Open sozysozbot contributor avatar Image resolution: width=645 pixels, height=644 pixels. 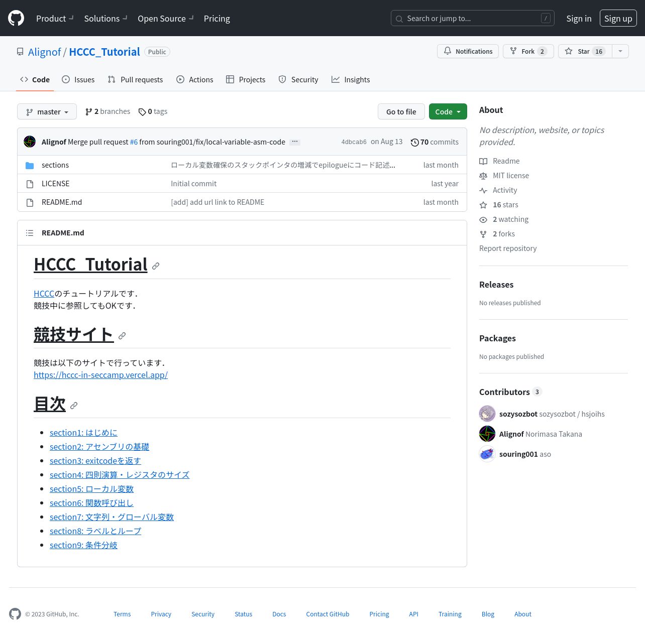coord(487,414)
